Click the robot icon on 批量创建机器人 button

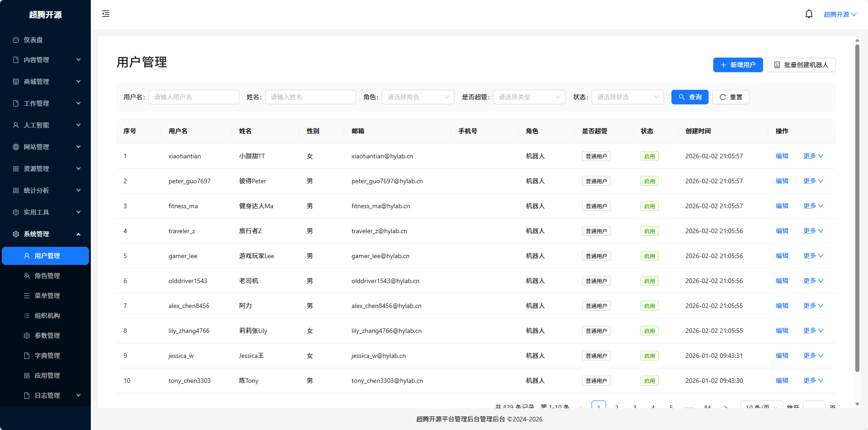776,64
